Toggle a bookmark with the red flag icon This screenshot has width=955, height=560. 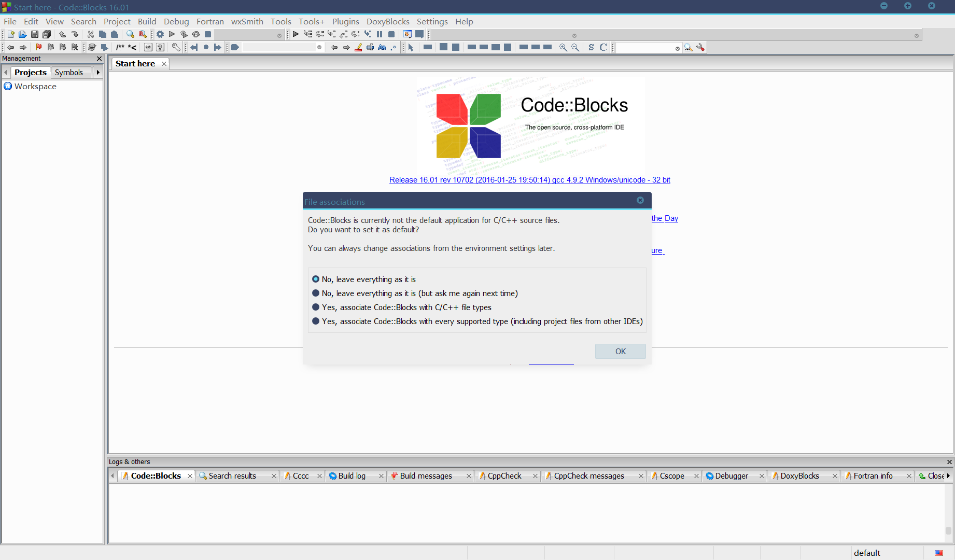click(38, 47)
